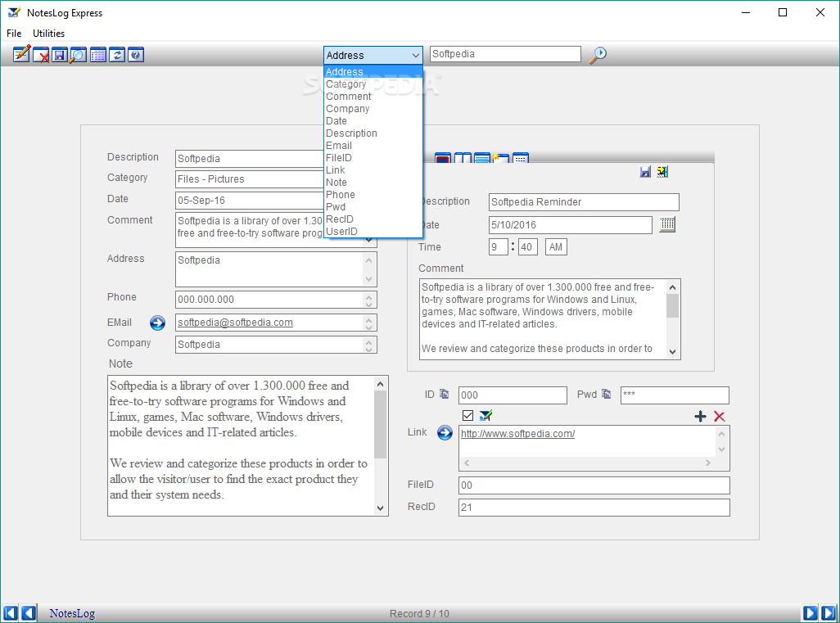
Task: Click the delete record red X toolbar icon
Action: pyautogui.click(x=41, y=54)
